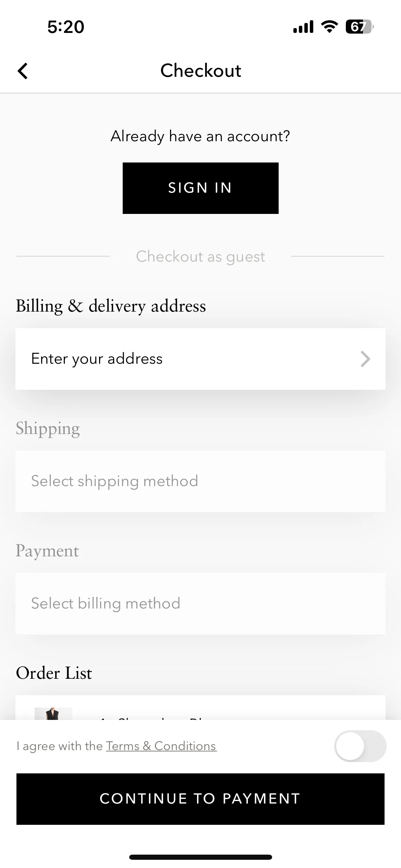Screen dimensions: 401x868
Task: Open the Terms & Conditions link
Action: click(161, 746)
